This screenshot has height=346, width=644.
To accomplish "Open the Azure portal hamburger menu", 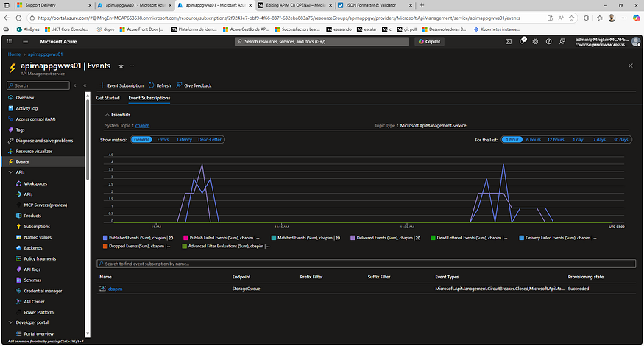I will pos(26,41).
